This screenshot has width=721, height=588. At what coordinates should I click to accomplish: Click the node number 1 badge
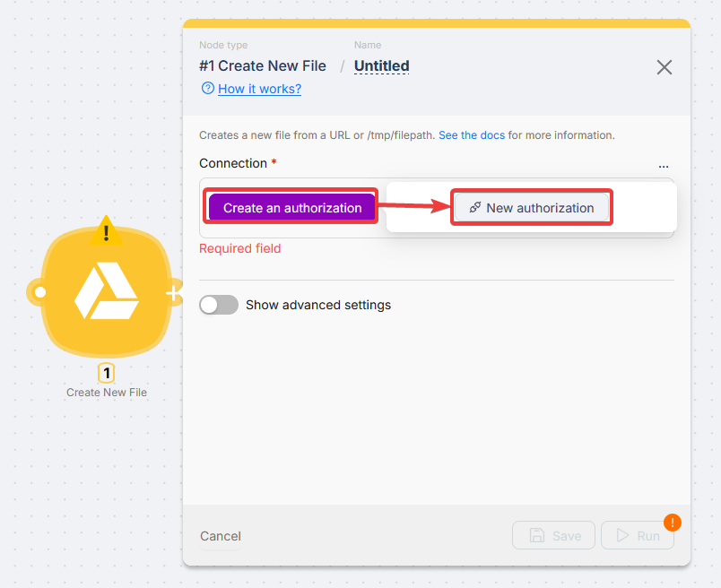pyautogui.click(x=106, y=373)
